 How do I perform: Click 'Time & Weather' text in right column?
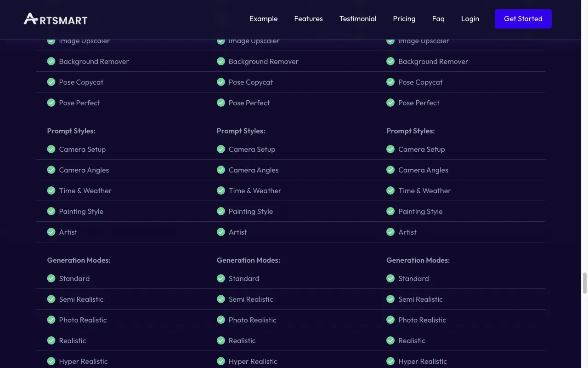(x=424, y=190)
